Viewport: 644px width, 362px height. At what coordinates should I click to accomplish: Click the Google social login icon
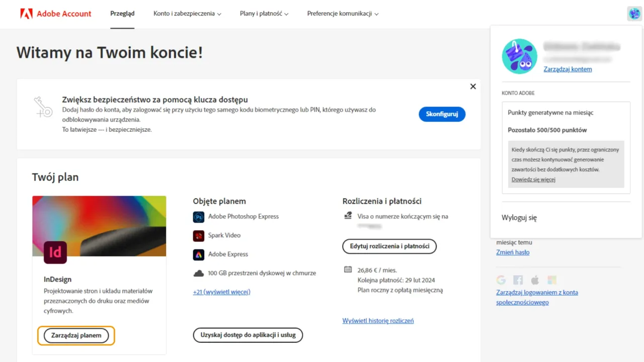tap(501, 280)
